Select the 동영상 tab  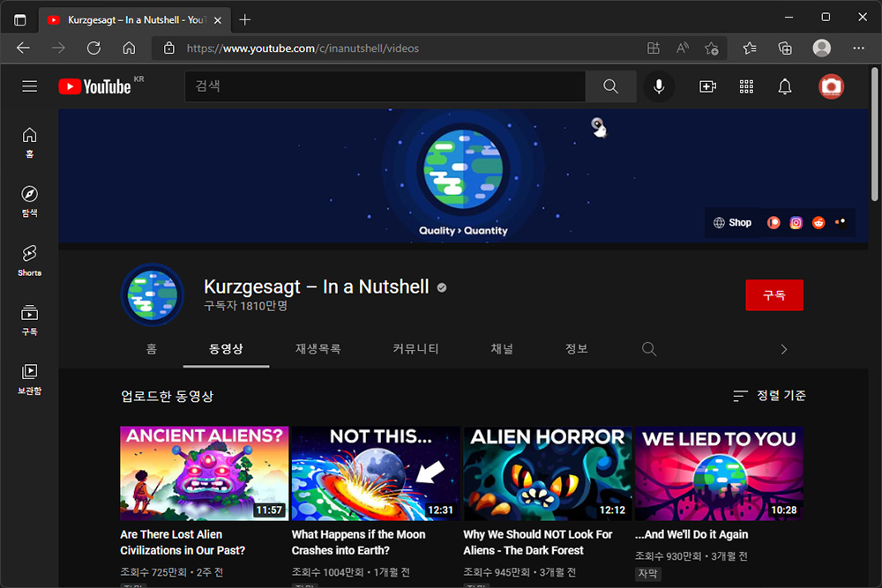[x=226, y=349]
